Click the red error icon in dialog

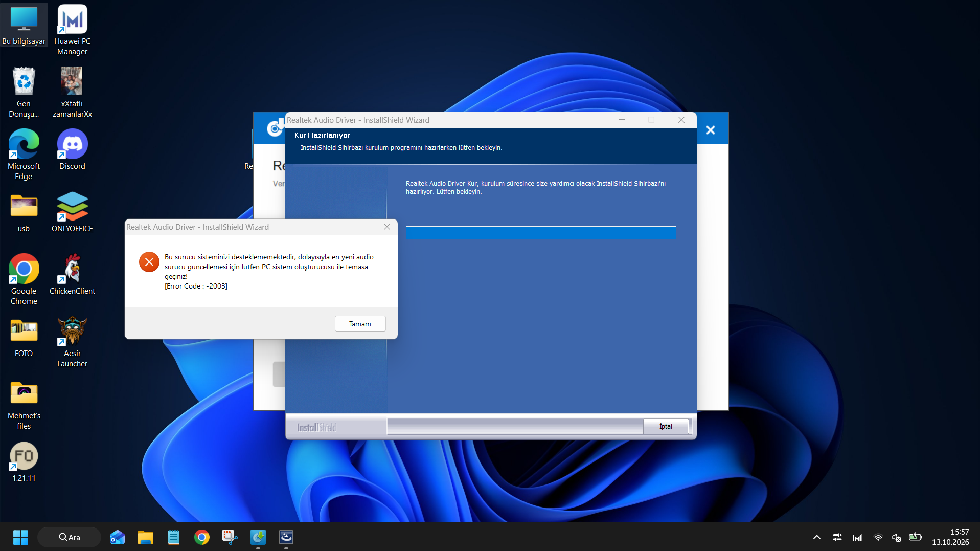[x=149, y=262]
